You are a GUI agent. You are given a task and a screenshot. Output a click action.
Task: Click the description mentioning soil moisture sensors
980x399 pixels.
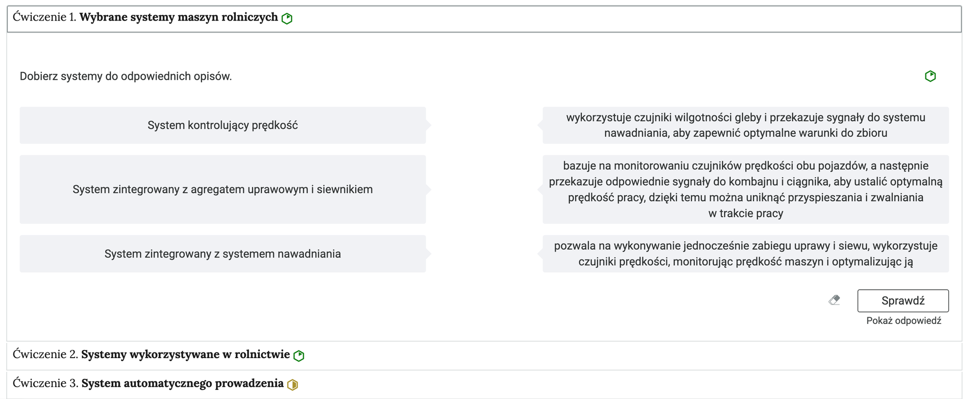[x=745, y=125]
